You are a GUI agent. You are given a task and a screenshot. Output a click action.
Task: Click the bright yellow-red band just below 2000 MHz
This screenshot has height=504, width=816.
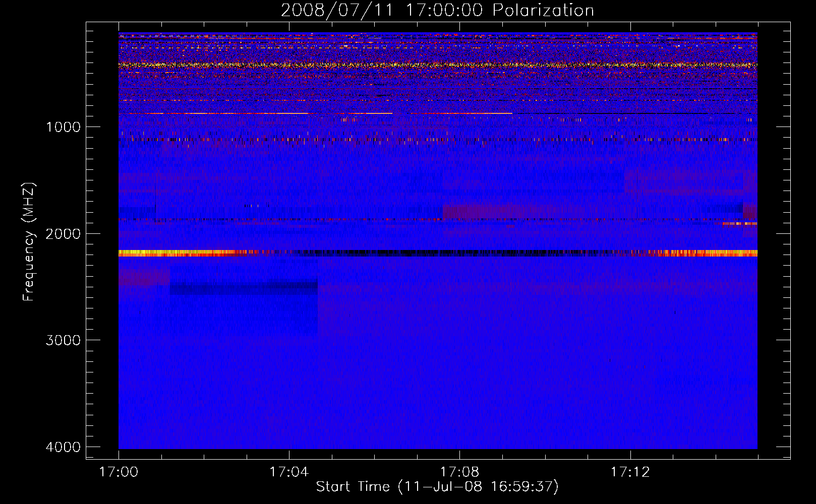point(438,253)
